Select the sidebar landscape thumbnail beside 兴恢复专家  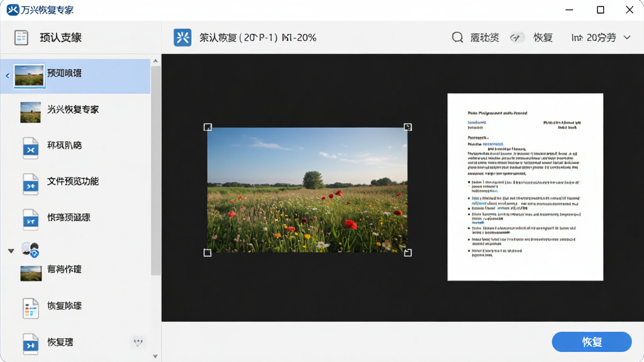pos(30,112)
